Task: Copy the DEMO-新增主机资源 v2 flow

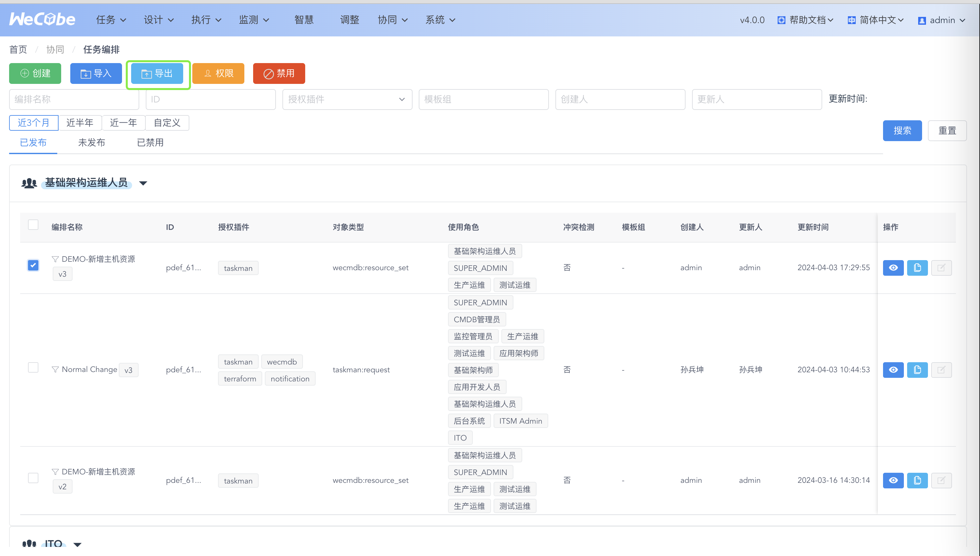Action: click(x=917, y=480)
